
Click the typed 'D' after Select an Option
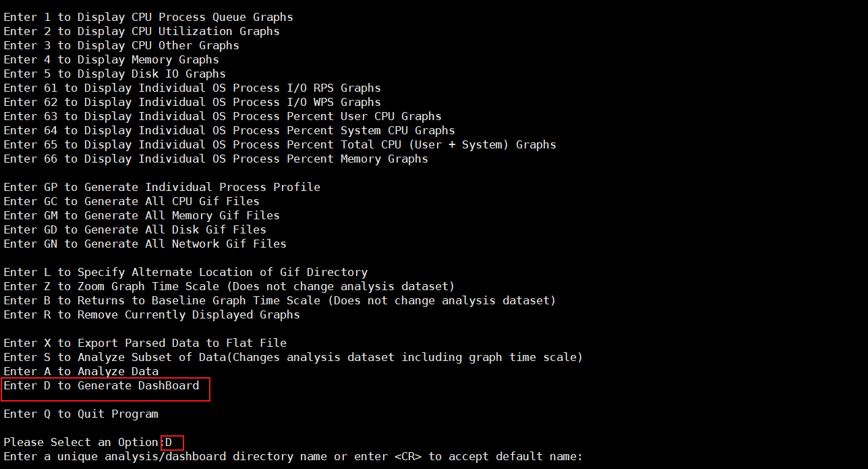point(169,443)
